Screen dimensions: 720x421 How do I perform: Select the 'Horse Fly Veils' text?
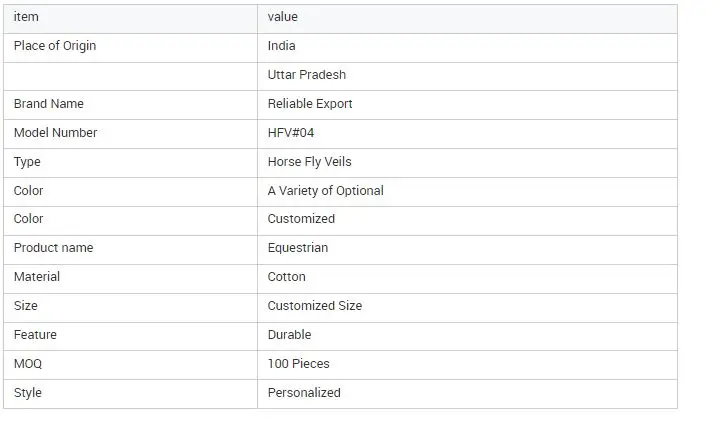click(310, 162)
